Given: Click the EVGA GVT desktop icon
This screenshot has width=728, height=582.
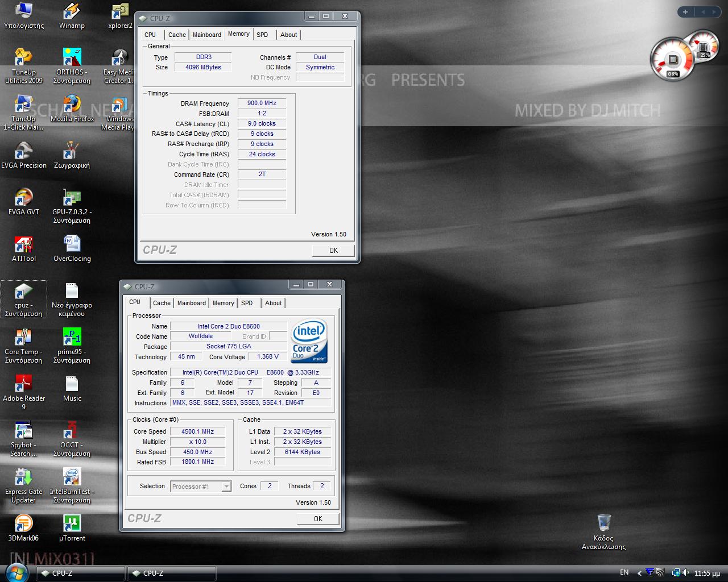Looking at the screenshot, I should [24, 202].
